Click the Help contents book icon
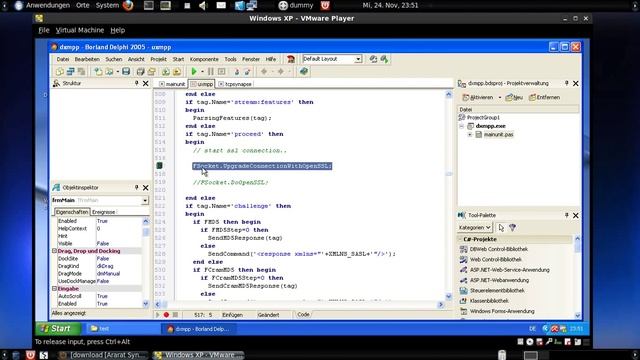The width and height of the screenshot is (640, 360). (304, 71)
